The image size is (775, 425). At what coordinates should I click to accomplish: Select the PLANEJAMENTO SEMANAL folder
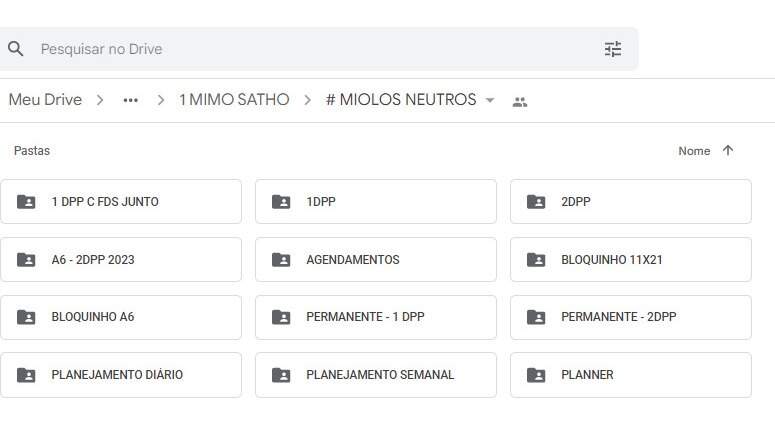click(376, 375)
